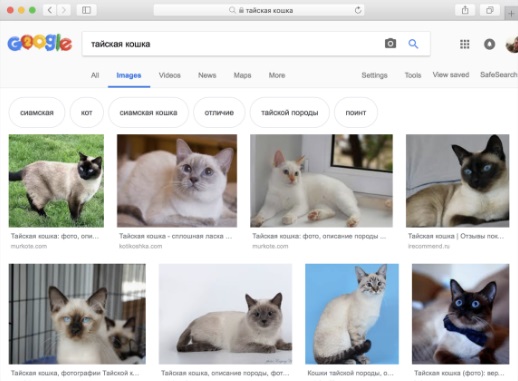Screen dimensions: 518x381
Task: Open the cat lying on white background
Action: [x=225, y=314]
